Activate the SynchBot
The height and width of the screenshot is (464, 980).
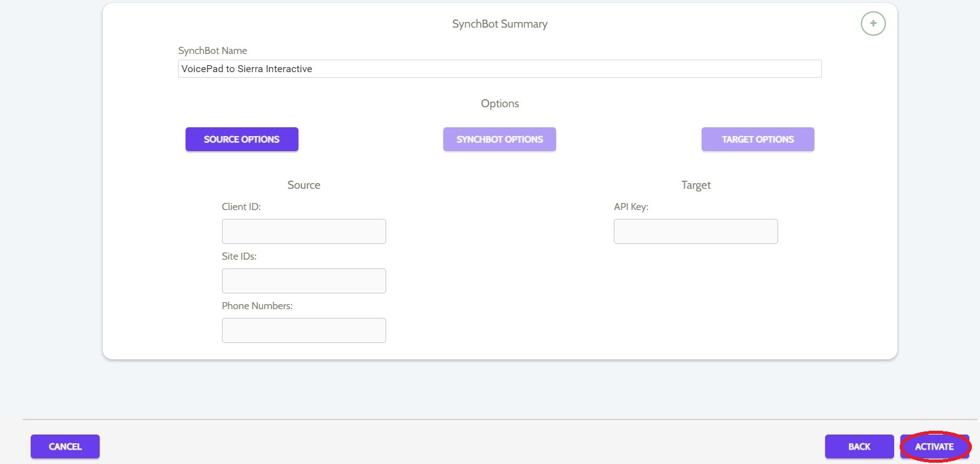point(935,446)
